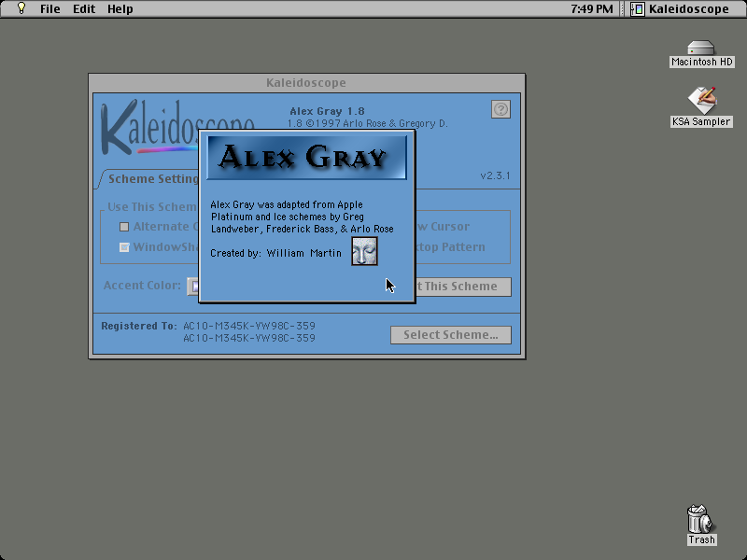Open the Edit menu
The height and width of the screenshot is (560, 747).
(x=84, y=9)
